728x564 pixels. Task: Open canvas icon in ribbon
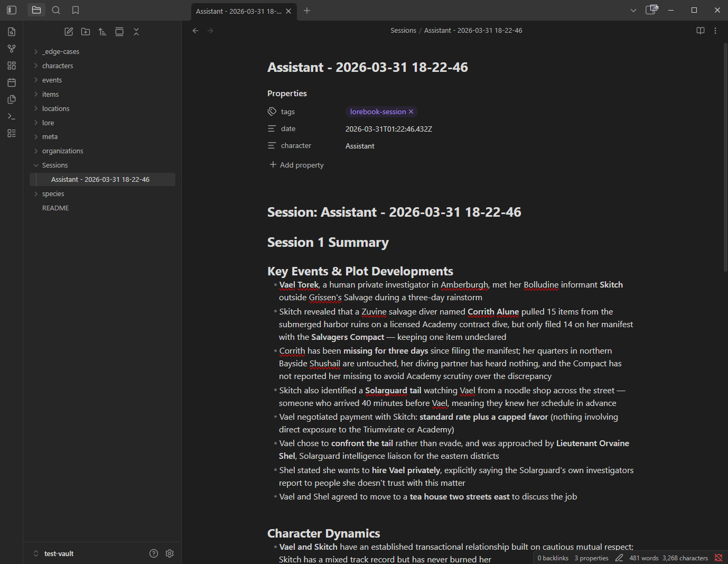click(x=12, y=66)
